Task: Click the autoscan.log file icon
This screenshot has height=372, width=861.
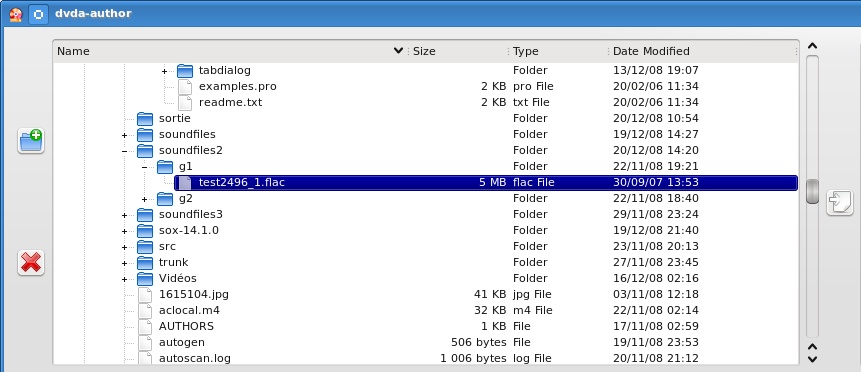Action: [145, 358]
